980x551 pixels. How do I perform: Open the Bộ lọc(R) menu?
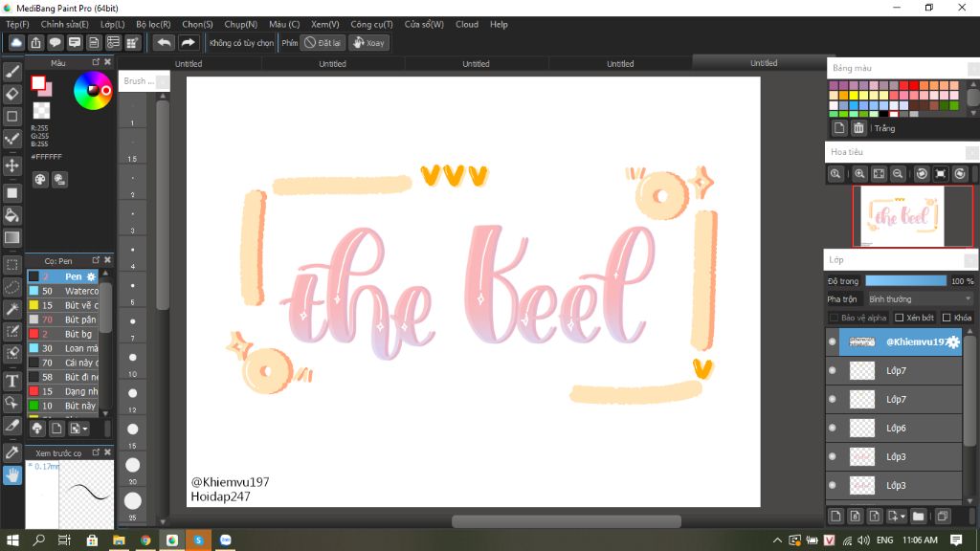(x=153, y=24)
